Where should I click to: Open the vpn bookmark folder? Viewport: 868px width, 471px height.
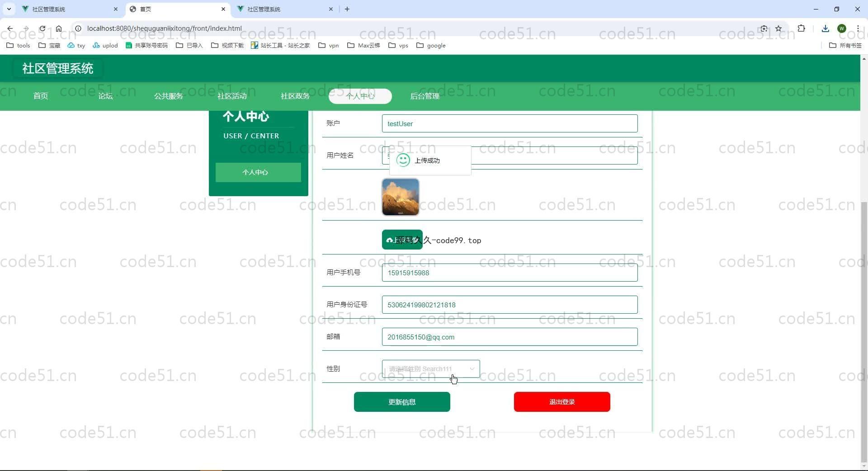click(329, 45)
